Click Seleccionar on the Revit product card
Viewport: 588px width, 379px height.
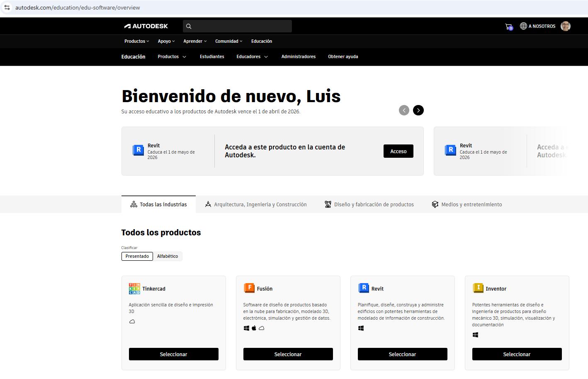403,354
